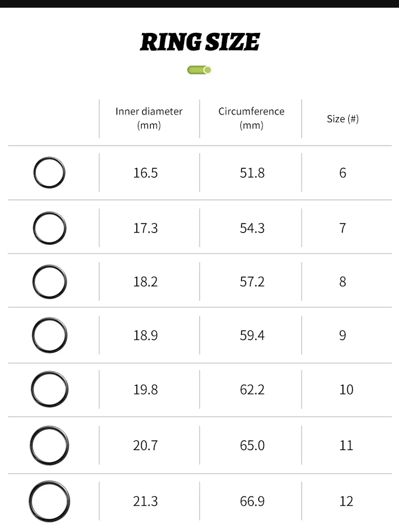This screenshot has width=399, height=532.
Task: Click the size 10 number
Action: 346,390
